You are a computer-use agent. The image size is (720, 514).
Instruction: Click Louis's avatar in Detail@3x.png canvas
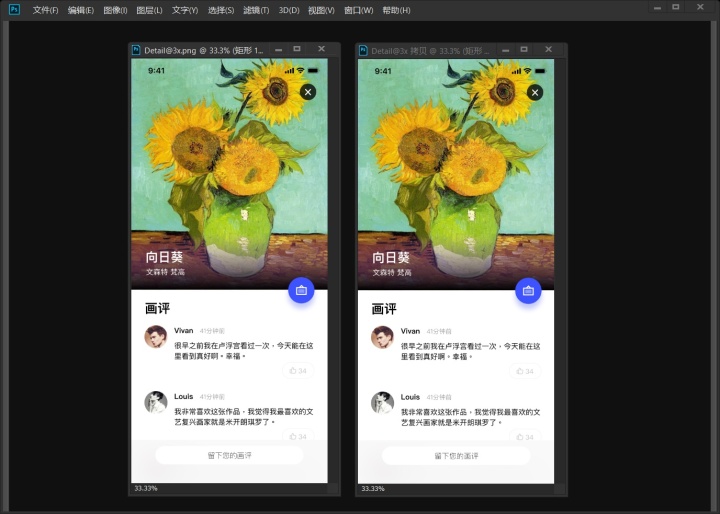156,402
